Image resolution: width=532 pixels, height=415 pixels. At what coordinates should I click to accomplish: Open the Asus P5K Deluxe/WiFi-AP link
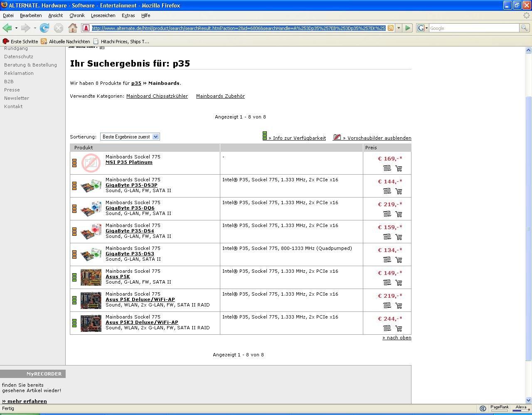tap(140, 299)
